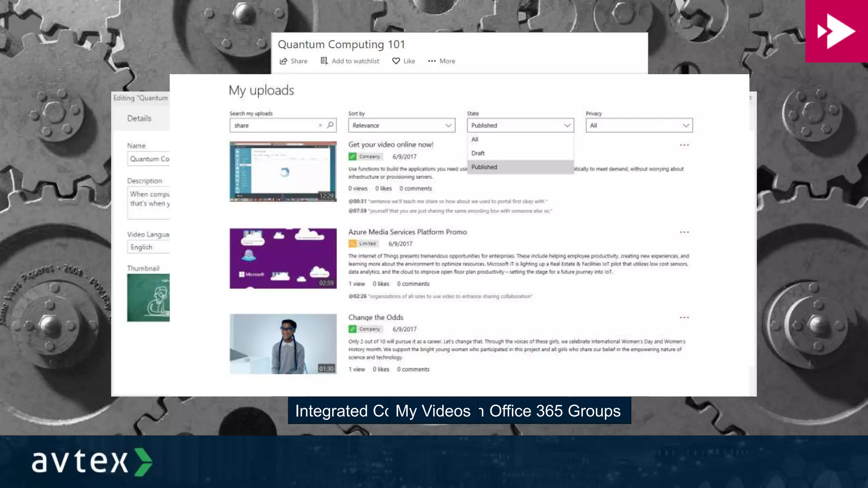Expand the Sort by Relevance dropdown
The height and width of the screenshot is (488, 868).
[x=401, y=125]
